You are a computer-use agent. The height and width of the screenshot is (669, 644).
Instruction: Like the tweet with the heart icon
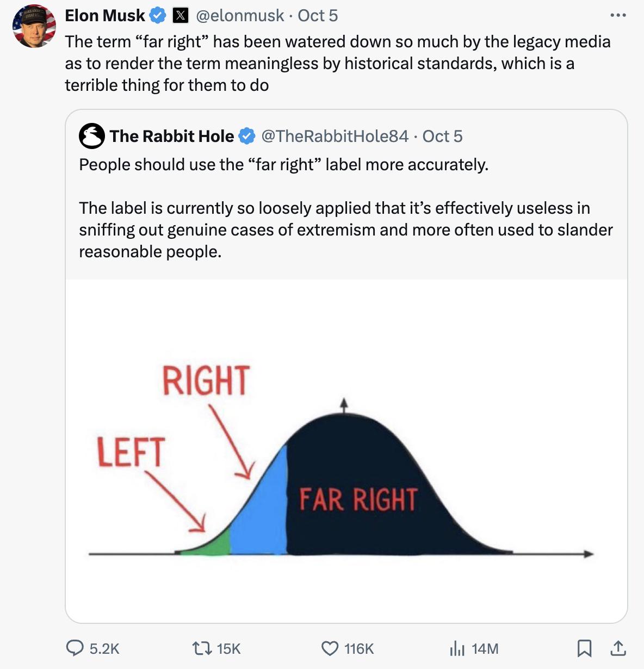click(x=330, y=648)
